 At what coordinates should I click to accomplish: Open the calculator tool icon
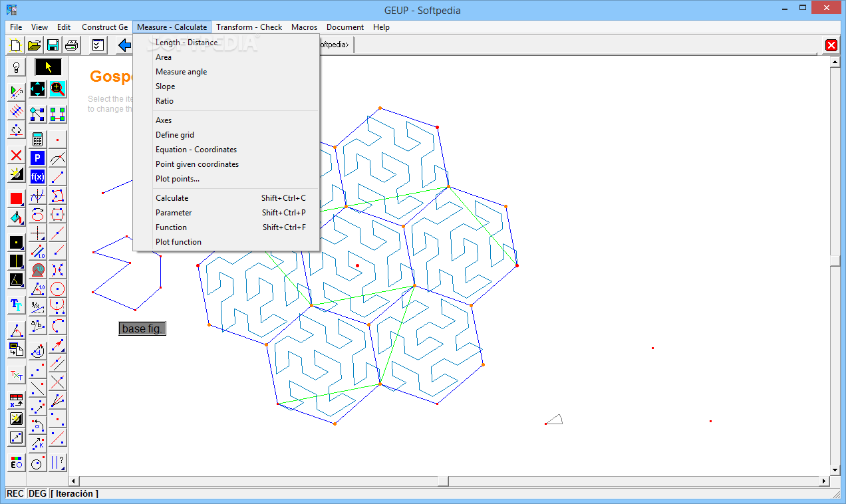37,140
